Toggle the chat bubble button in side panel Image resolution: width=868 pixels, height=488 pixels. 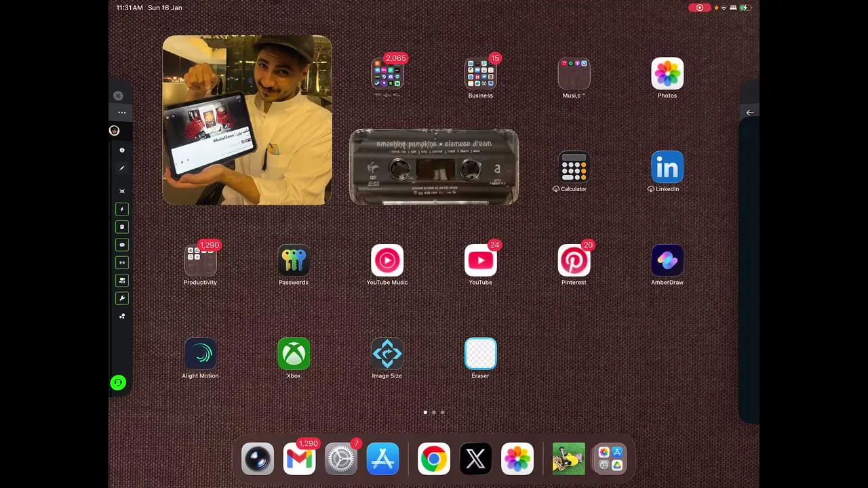pyautogui.click(x=122, y=245)
